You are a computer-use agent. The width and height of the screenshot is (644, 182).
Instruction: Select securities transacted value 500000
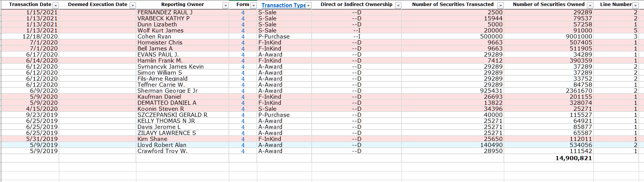[452, 37]
